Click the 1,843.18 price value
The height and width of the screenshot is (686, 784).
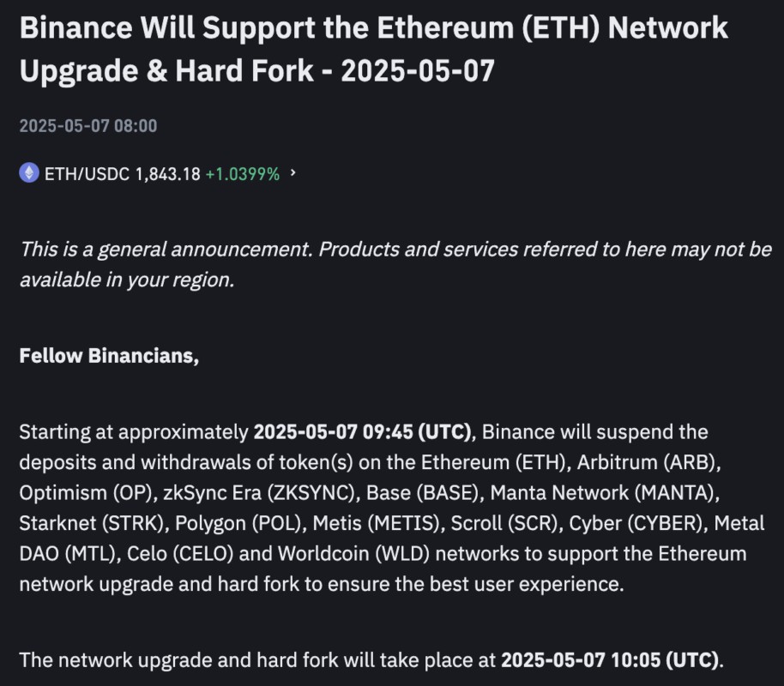tap(167, 174)
